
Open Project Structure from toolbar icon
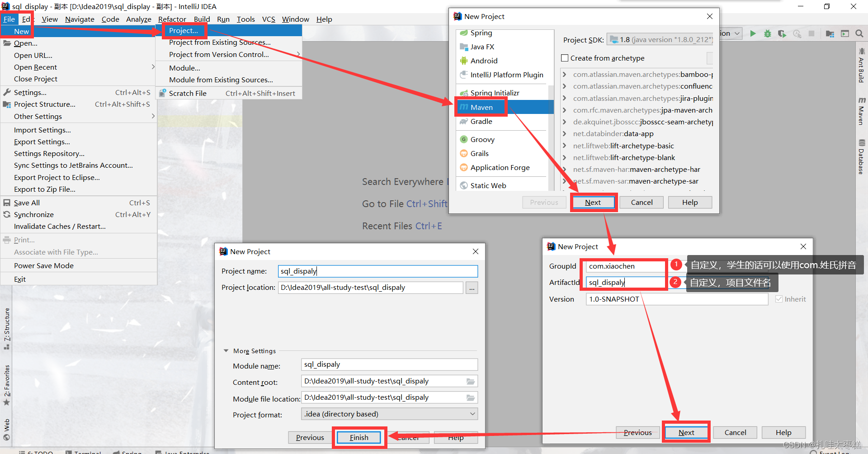click(x=830, y=33)
